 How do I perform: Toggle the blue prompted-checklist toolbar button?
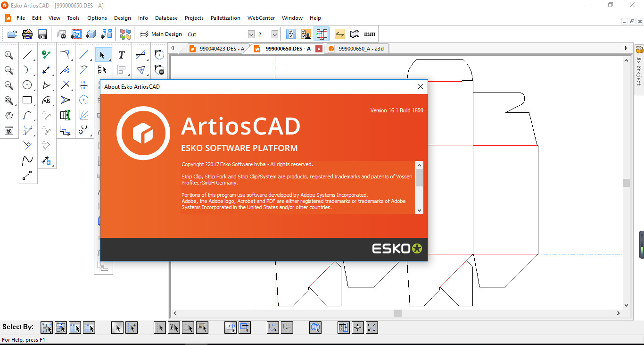point(290,34)
